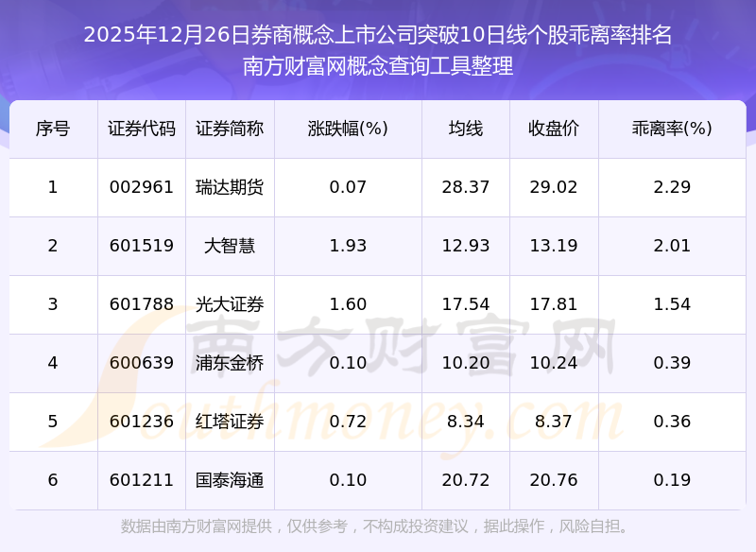Click deviation rate 2.01
756x552 pixels.
tap(672, 246)
